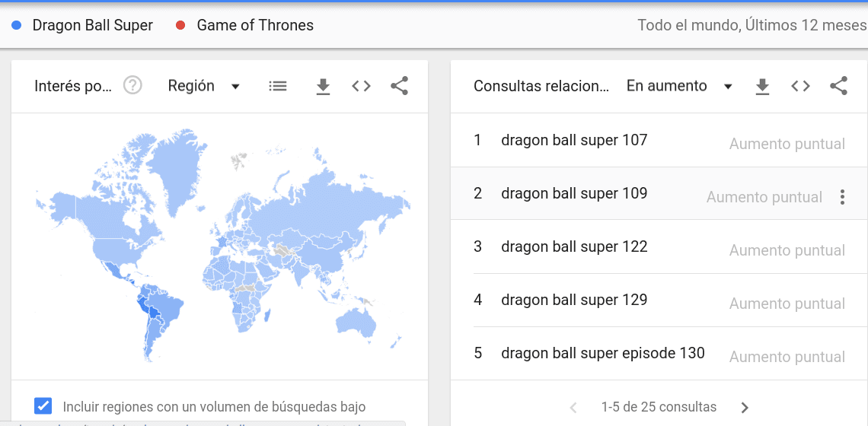868x426 pixels.
Task: Share the related queries widget
Action: (x=838, y=86)
